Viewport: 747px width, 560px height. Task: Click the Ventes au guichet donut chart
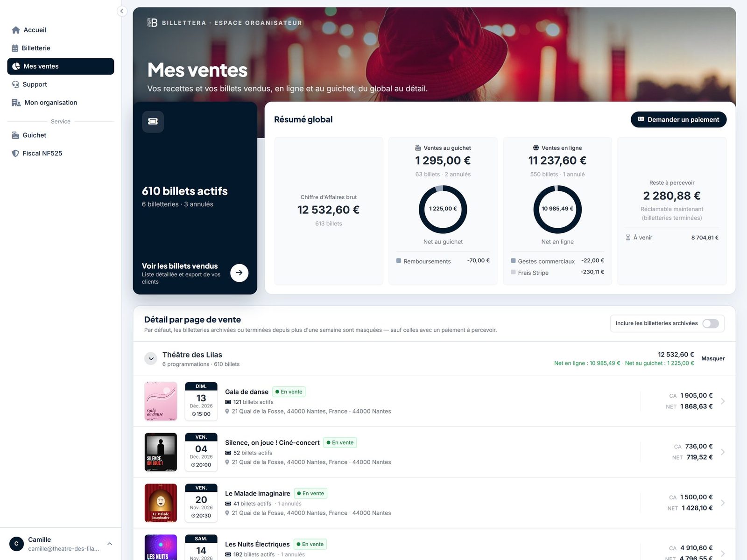[x=443, y=209]
